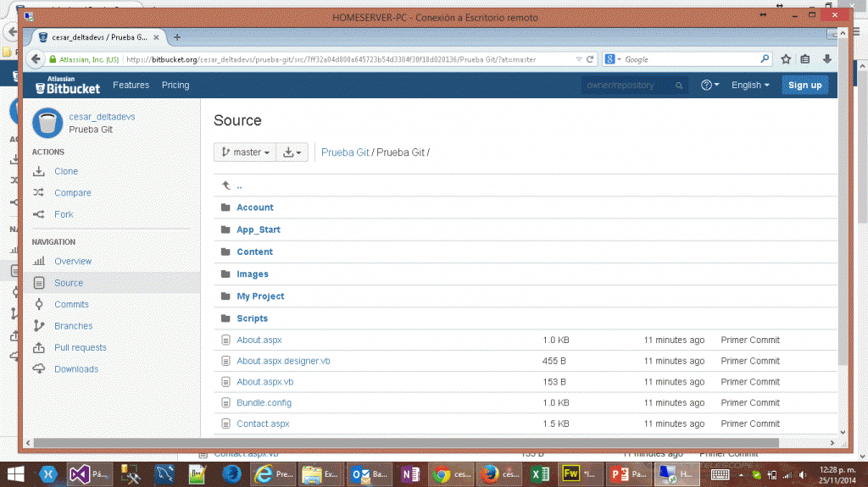The height and width of the screenshot is (487, 868).
Task: Click the cesar_deltadevs repository avatar
Action: click(47, 123)
